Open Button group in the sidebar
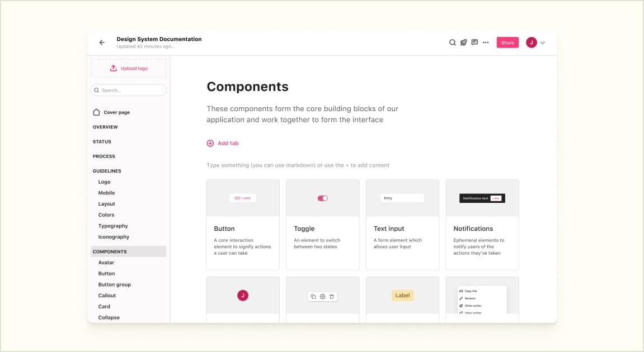644x352 pixels. click(x=115, y=285)
